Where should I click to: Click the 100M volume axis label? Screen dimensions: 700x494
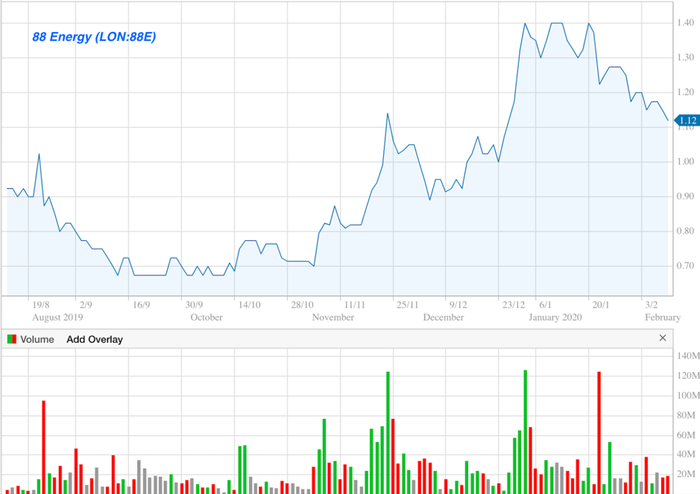click(x=688, y=395)
